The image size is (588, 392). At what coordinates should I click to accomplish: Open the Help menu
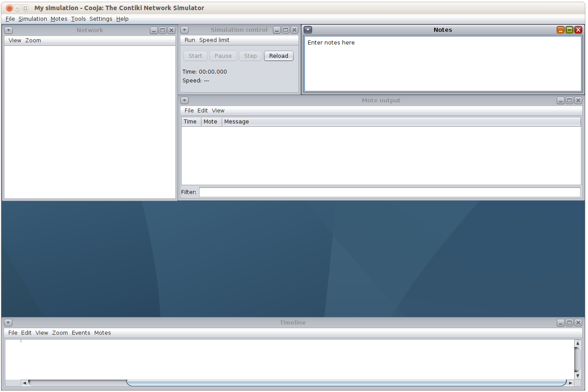pyautogui.click(x=123, y=19)
